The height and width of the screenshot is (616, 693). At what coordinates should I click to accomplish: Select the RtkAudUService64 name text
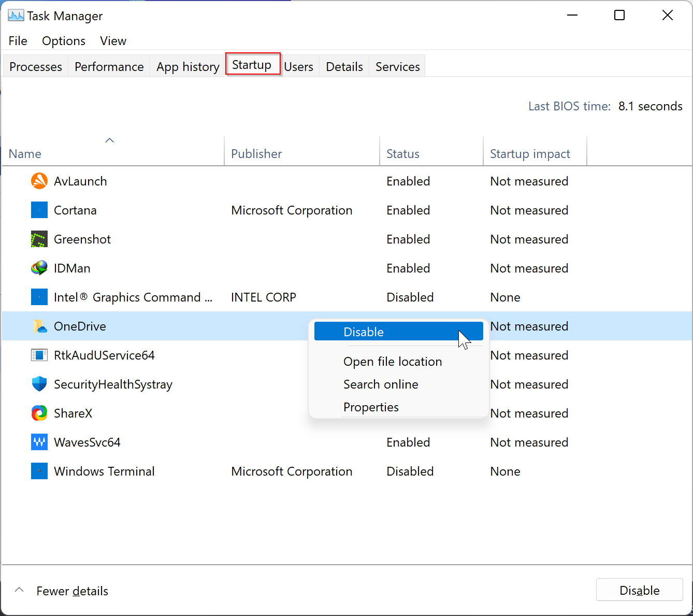104,355
